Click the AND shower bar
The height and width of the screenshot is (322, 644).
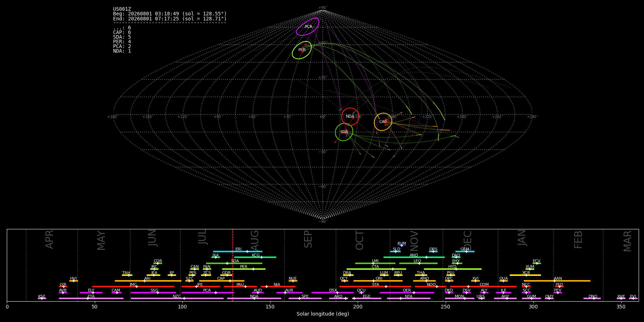pos(414,257)
